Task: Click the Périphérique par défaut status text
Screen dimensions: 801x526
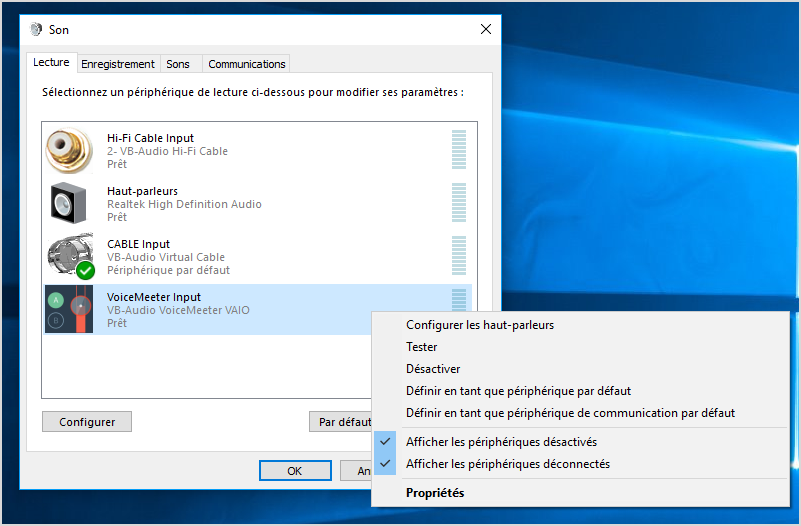Action: 169,270
